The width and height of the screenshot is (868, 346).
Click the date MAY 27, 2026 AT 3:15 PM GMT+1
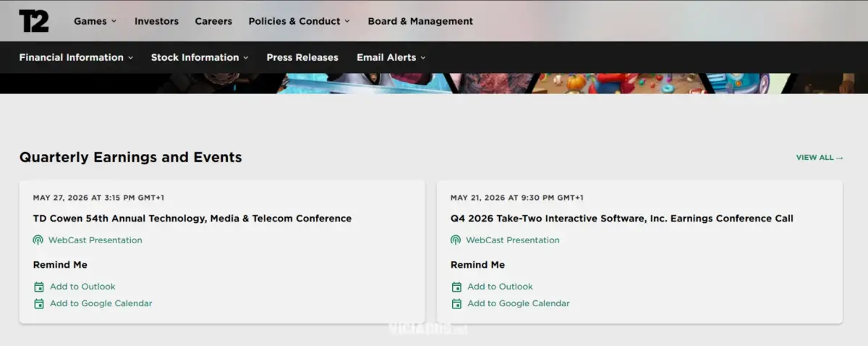pos(98,198)
